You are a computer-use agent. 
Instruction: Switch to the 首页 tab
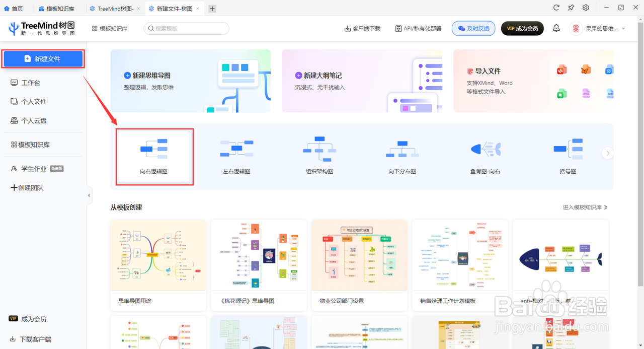coord(15,8)
